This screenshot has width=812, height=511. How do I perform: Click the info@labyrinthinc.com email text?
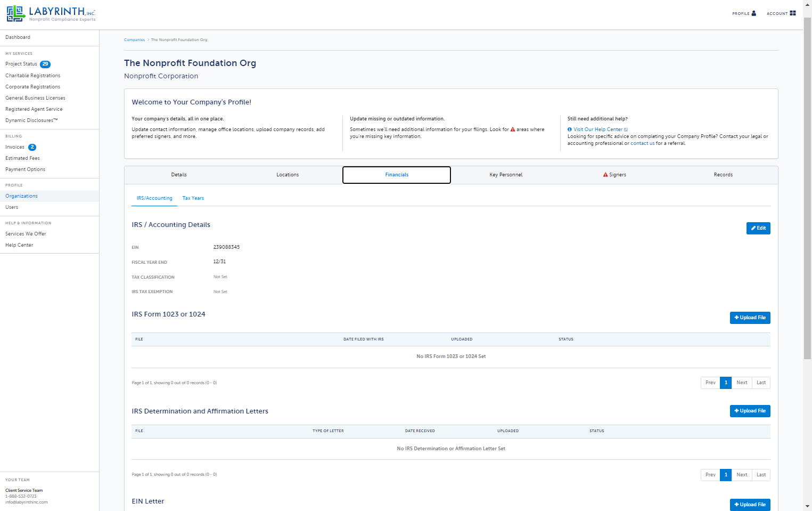pos(27,502)
